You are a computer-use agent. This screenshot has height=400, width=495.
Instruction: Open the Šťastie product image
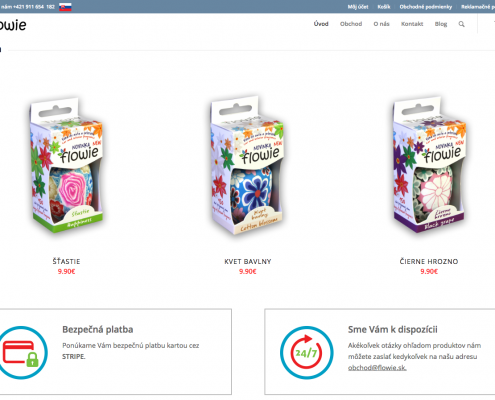tap(66, 165)
